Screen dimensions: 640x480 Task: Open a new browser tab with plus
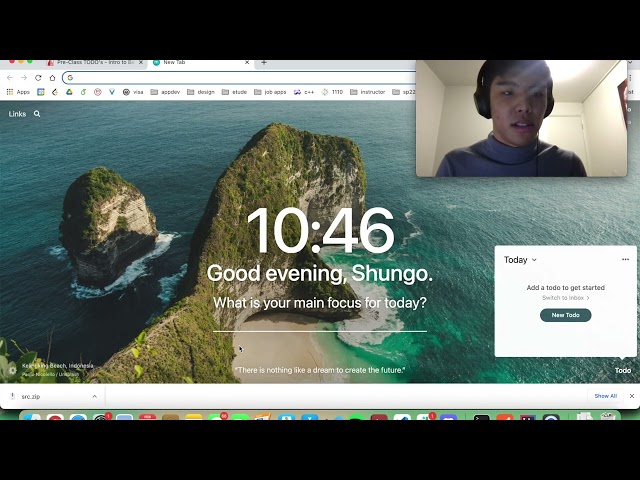(x=264, y=62)
